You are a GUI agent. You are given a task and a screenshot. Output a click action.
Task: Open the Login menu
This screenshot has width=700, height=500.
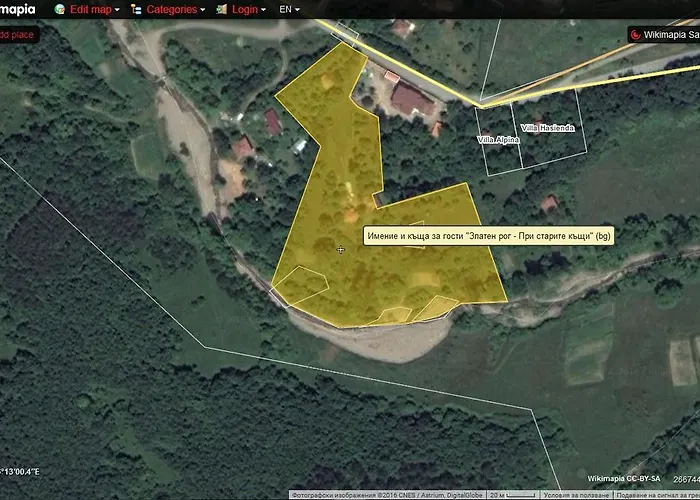point(249,9)
